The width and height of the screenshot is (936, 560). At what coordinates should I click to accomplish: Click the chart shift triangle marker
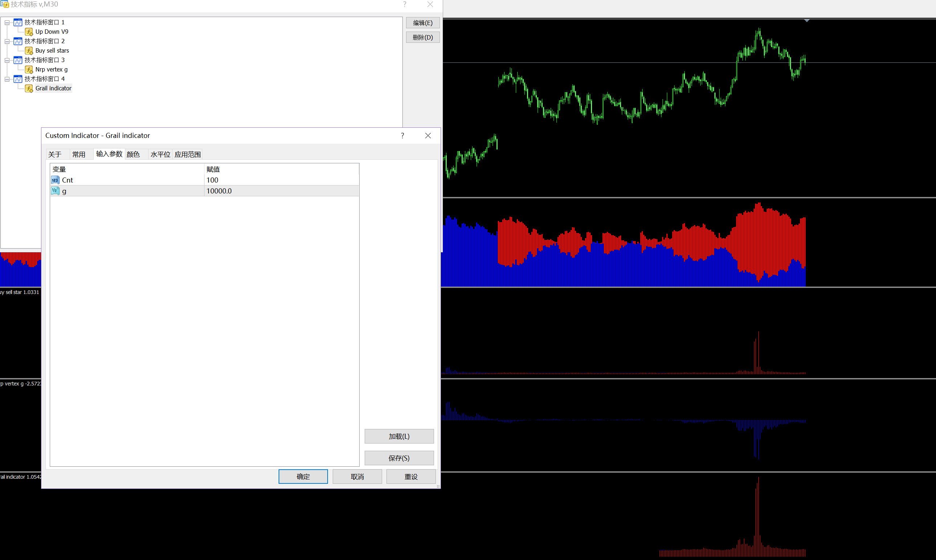pyautogui.click(x=806, y=21)
